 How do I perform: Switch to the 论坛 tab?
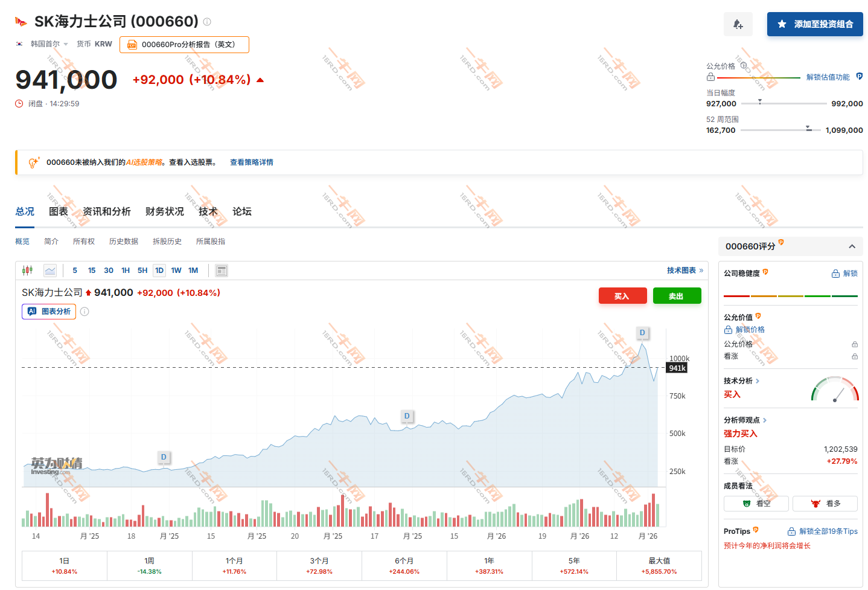(x=242, y=211)
